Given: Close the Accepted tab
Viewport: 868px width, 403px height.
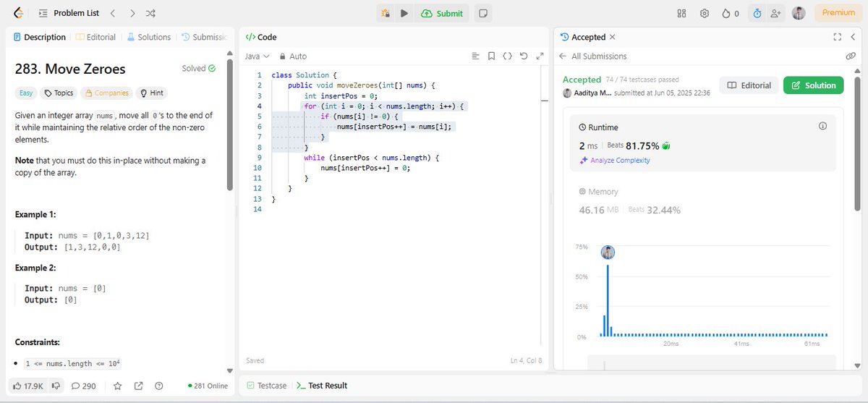Looking at the screenshot, I should (613, 37).
